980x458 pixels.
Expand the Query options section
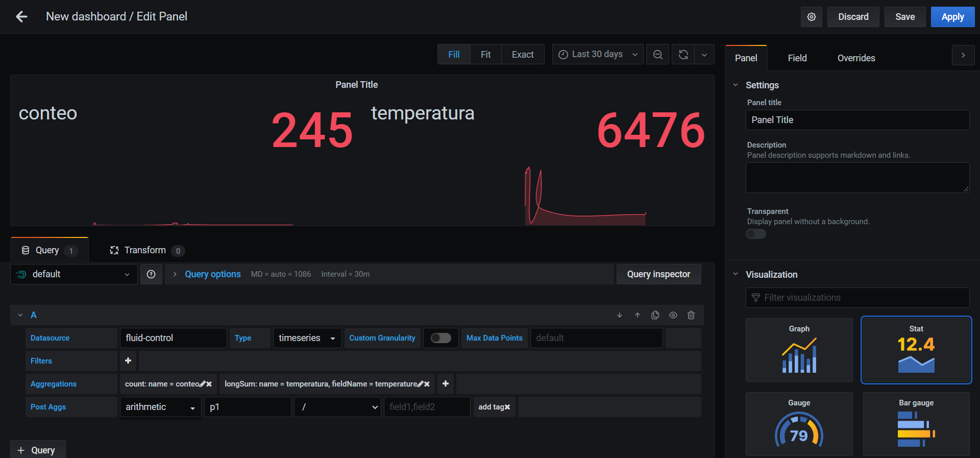coord(213,274)
